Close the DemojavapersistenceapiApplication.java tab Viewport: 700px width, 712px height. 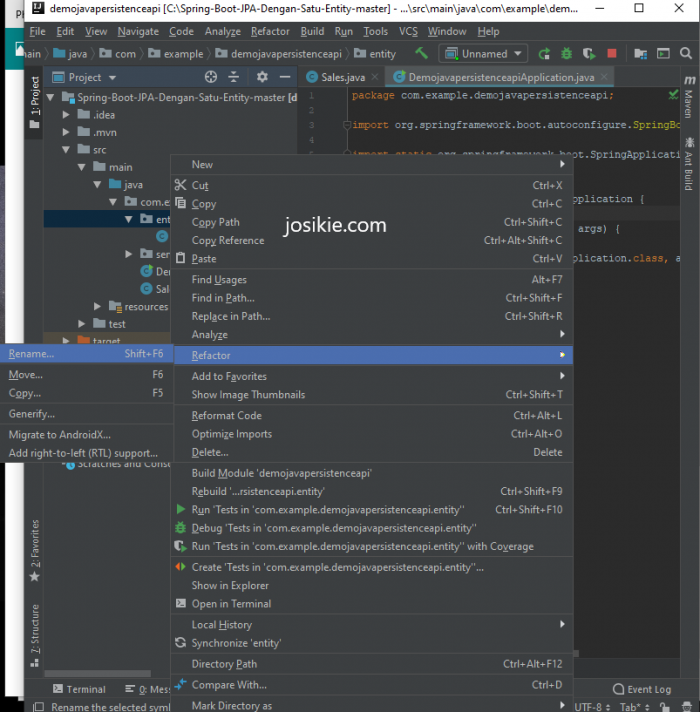click(604, 77)
